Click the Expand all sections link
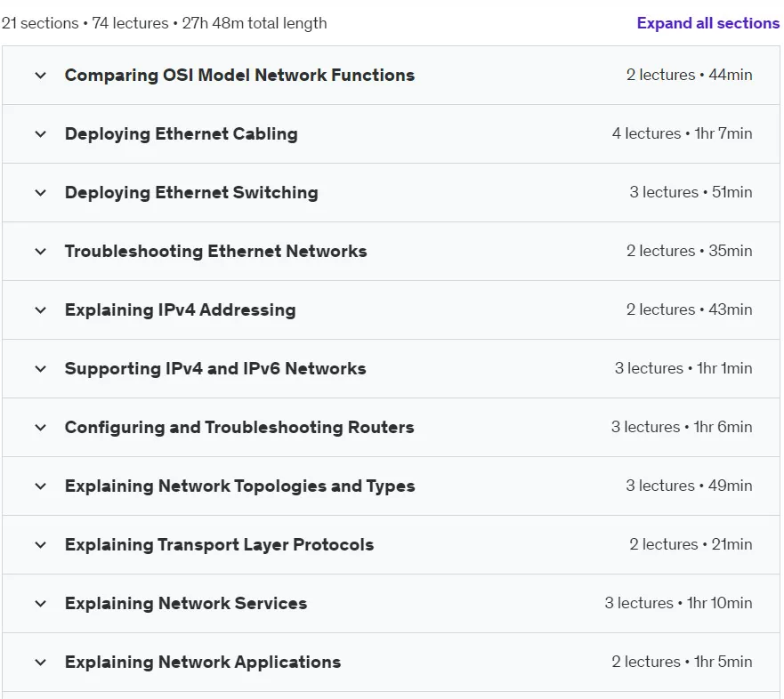This screenshot has width=784, height=699. pos(708,23)
